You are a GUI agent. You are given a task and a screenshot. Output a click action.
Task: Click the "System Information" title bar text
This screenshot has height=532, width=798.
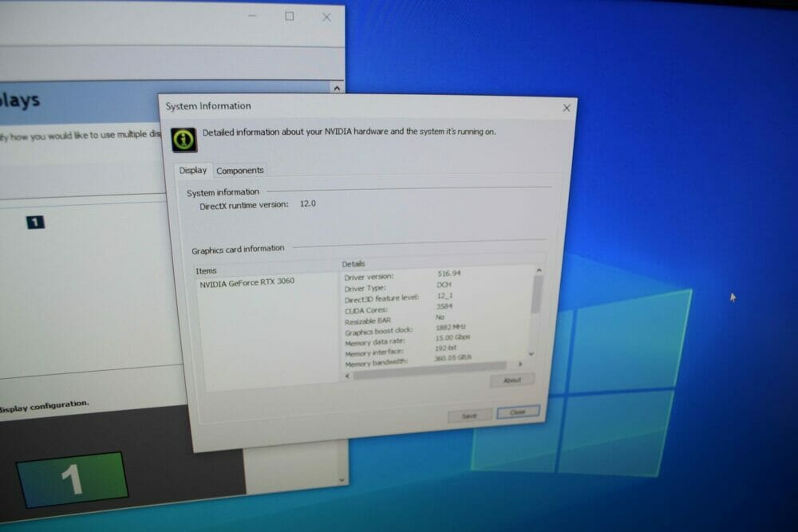208,106
